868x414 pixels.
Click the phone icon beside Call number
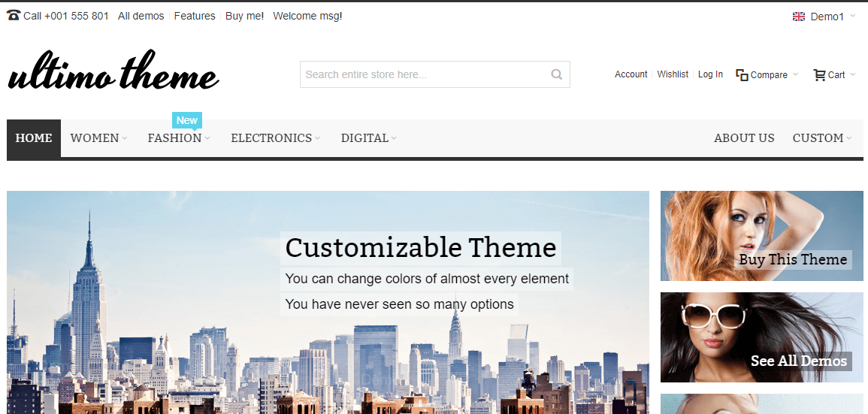pyautogui.click(x=14, y=15)
